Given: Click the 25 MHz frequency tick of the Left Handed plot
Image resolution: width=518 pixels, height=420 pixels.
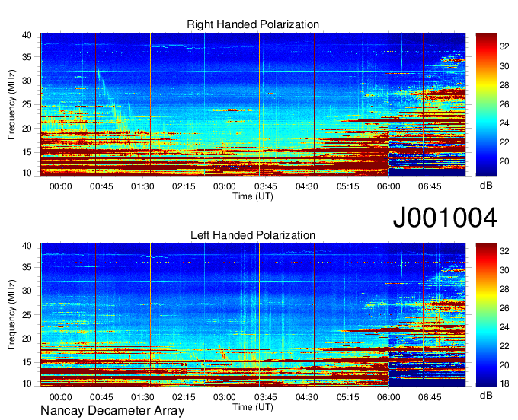Looking at the screenshot, I should coord(27,315).
